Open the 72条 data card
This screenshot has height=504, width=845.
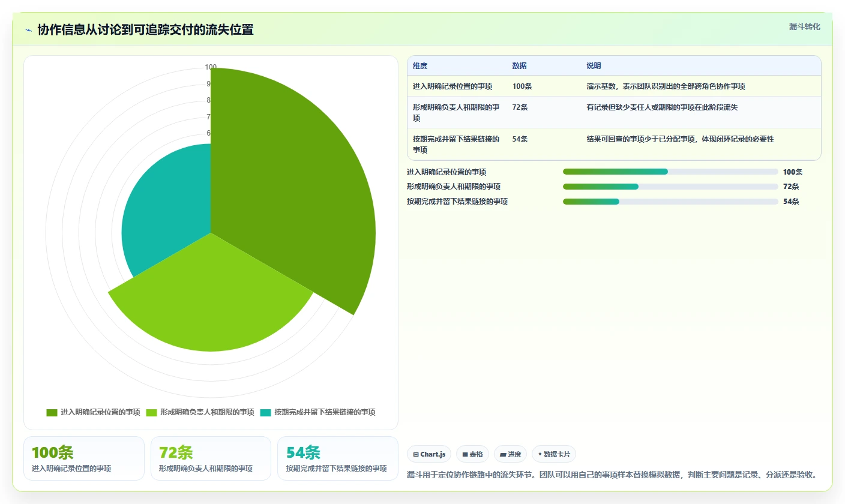pyautogui.click(x=211, y=458)
